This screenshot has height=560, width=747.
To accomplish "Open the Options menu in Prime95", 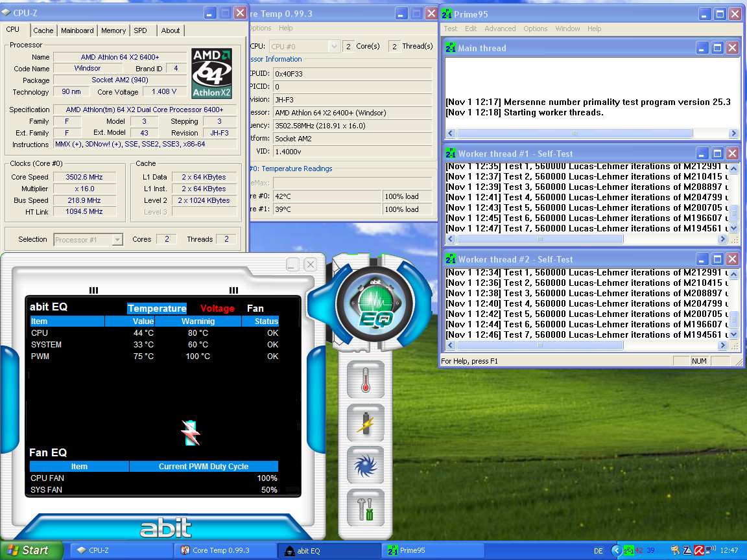I will point(536,29).
